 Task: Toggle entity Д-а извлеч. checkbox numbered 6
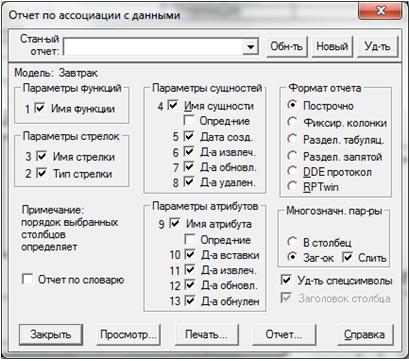pos(189,152)
